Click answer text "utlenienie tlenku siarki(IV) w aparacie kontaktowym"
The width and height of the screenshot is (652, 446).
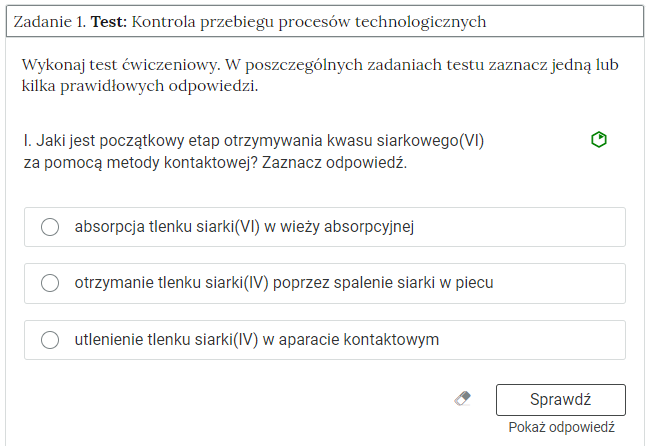click(x=257, y=340)
